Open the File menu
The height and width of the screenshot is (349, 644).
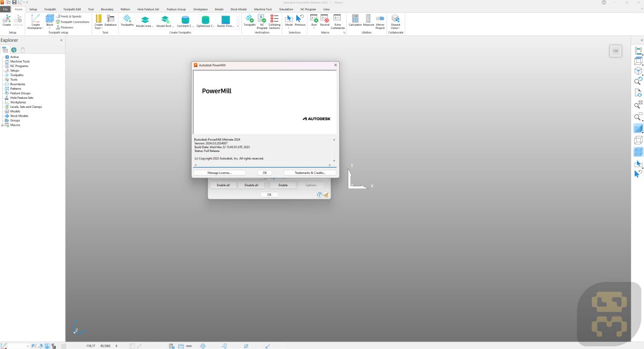click(x=5, y=9)
